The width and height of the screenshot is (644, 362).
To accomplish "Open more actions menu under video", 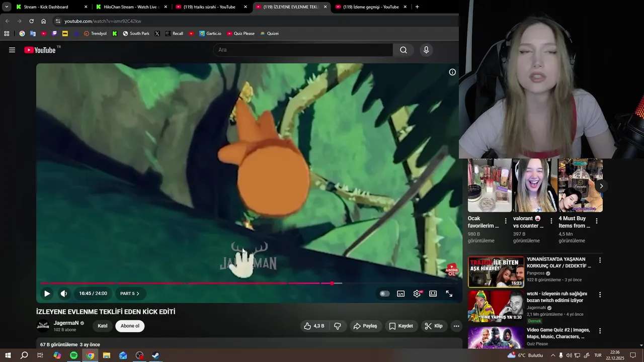I will click(456, 326).
